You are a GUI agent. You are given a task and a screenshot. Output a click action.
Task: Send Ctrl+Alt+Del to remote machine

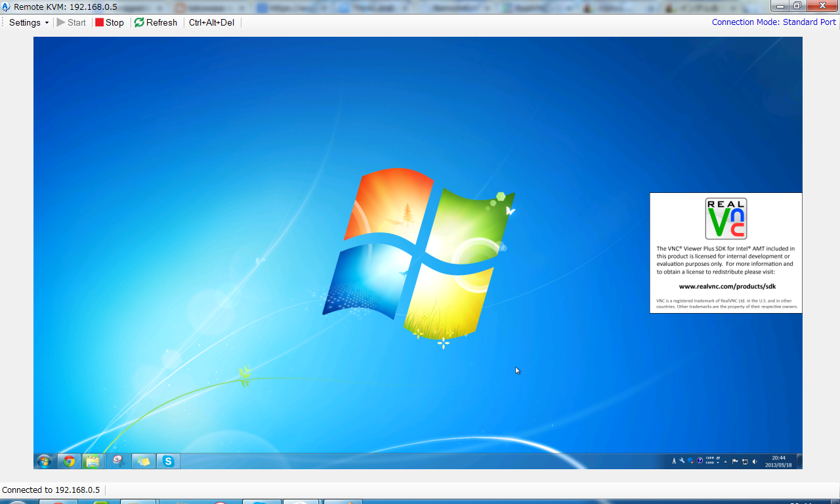point(211,22)
